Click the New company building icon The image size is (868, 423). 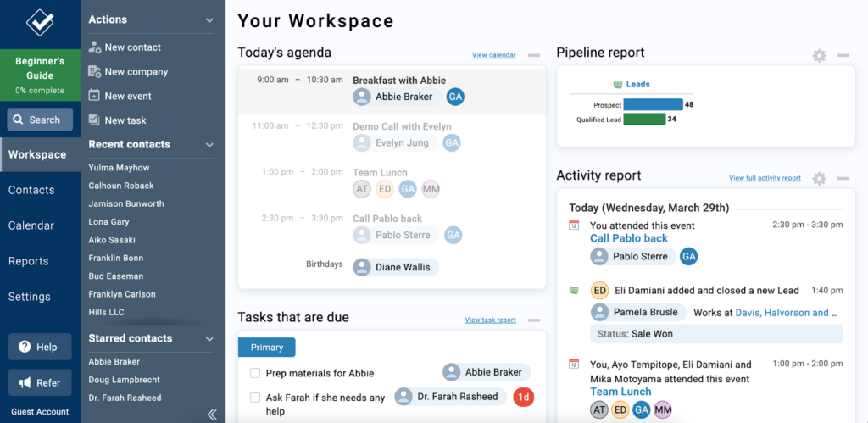(x=95, y=71)
